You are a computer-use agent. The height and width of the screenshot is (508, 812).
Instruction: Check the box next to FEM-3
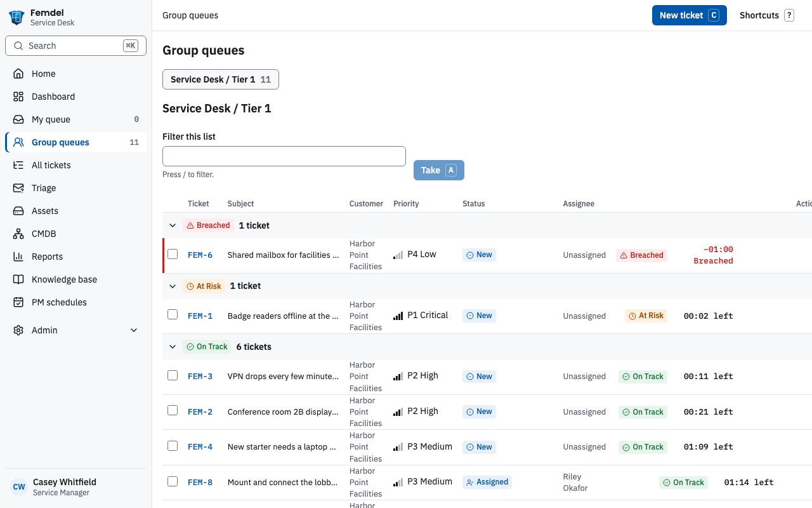(173, 375)
